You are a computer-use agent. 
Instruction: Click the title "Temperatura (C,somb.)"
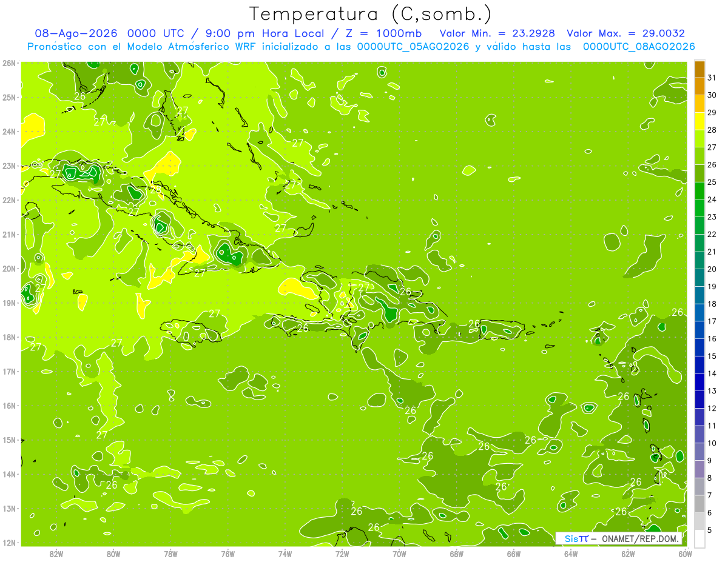coord(370,14)
